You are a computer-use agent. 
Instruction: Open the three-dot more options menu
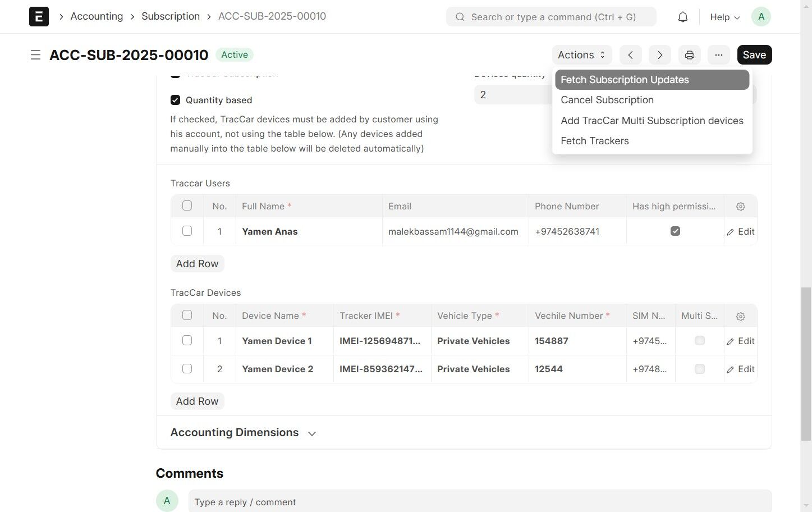[719, 55]
